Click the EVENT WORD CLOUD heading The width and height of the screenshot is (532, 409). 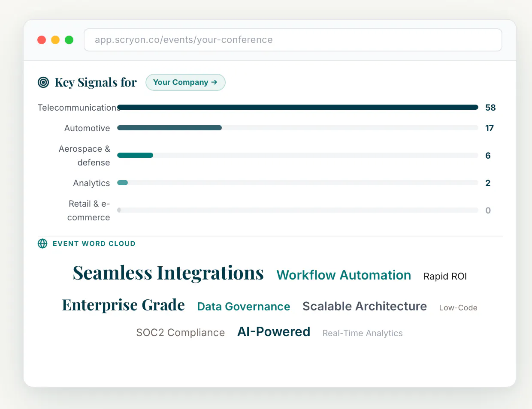click(94, 244)
